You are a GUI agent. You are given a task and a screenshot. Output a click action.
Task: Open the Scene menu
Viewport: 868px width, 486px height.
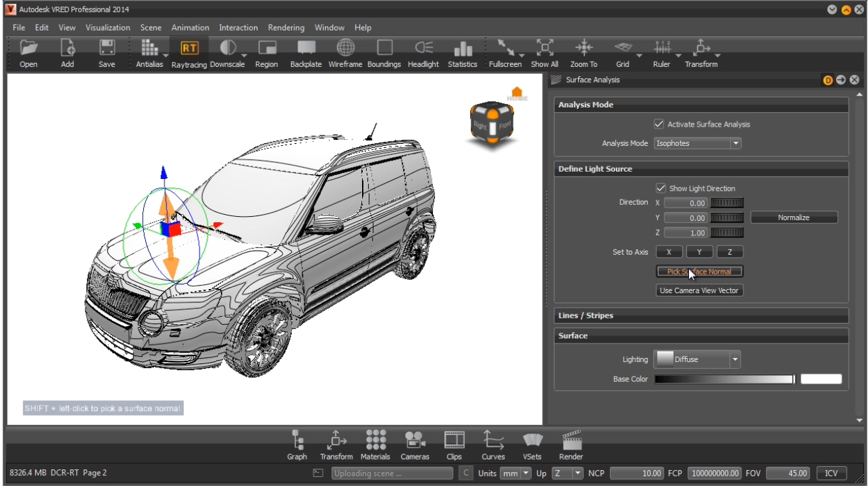151,28
